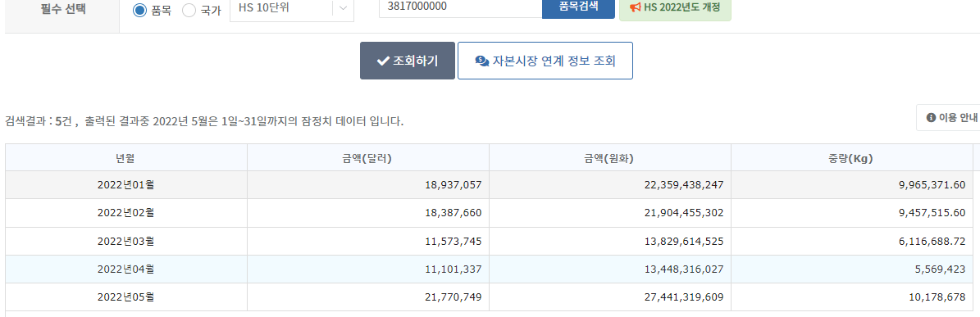Click dollar amount 18,387,660
The width and height of the screenshot is (980, 317).
point(453,213)
